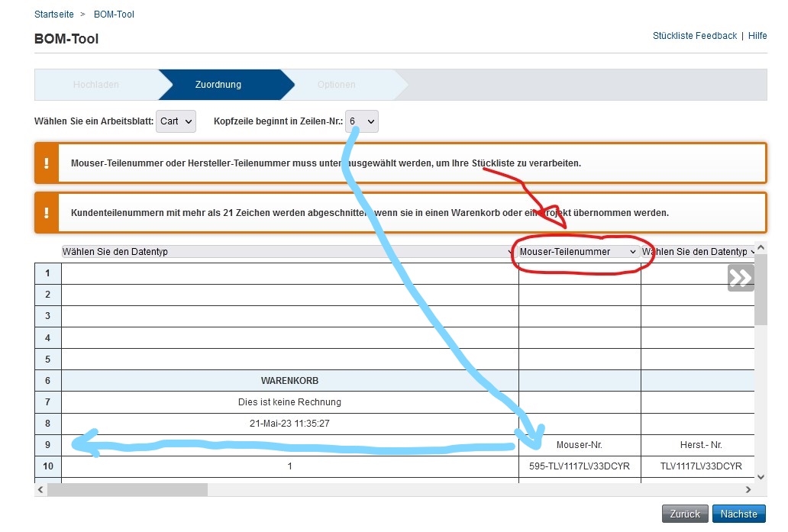The width and height of the screenshot is (788, 532).
Task: Open the Startseite breadcrumb link
Action: click(x=53, y=14)
